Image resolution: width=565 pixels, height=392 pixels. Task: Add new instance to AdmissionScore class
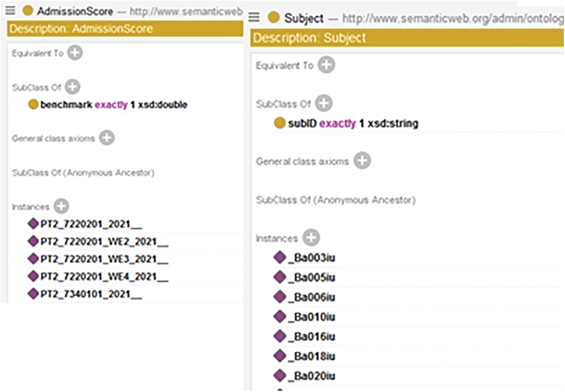point(61,206)
